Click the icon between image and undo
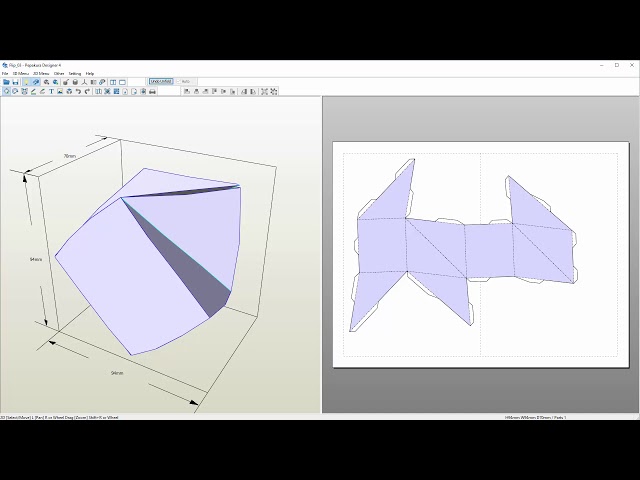The image size is (640, 480). point(69,91)
